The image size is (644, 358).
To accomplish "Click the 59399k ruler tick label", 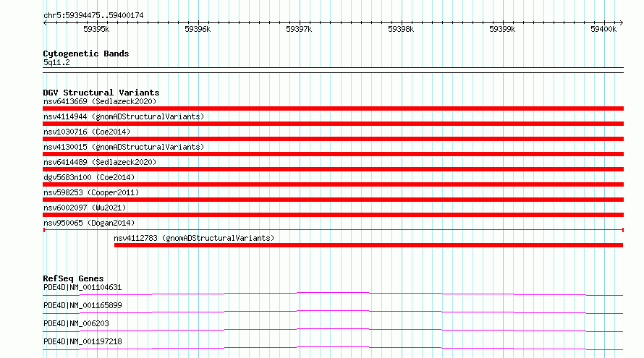I will tap(502, 29).
